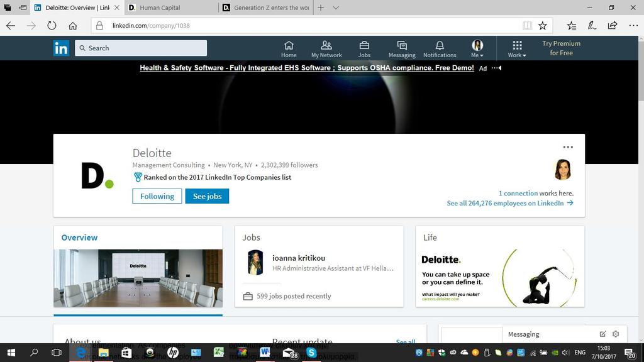Expand the Me profile dropdown
The width and height of the screenshot is (644, 362).
(x=477, y=49)
